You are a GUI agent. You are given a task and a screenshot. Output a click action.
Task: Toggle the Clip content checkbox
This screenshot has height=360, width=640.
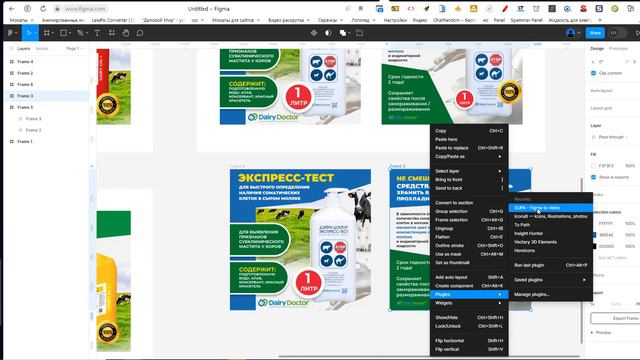[x=593, y=73]
